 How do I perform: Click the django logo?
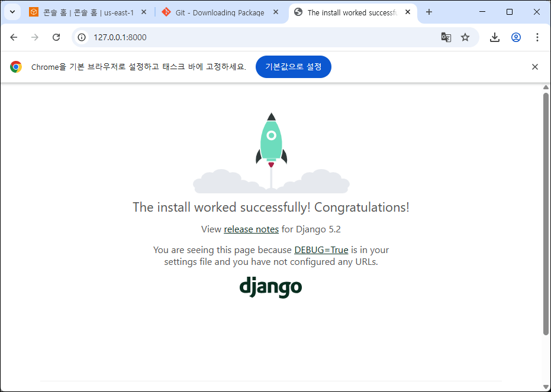(x=270, y=287)
